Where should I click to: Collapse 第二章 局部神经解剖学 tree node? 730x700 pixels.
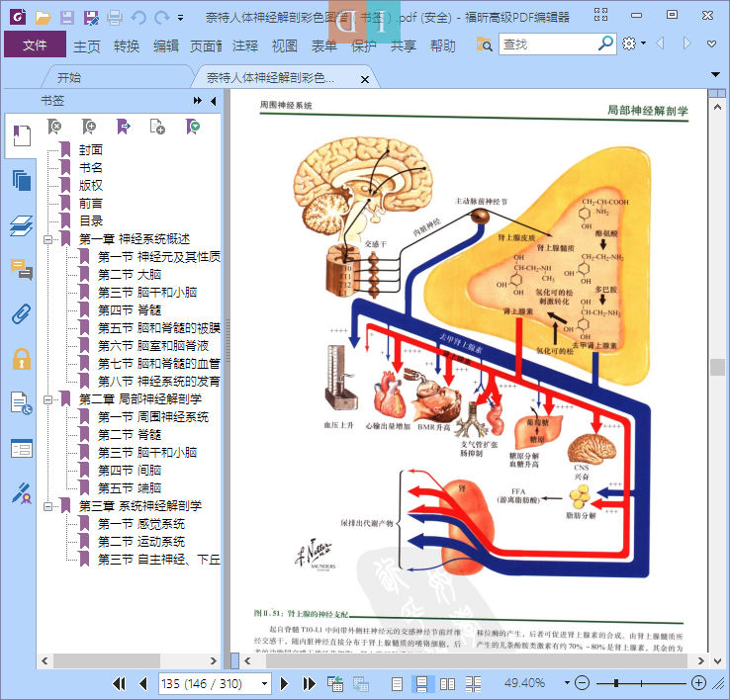coord(47,399)
